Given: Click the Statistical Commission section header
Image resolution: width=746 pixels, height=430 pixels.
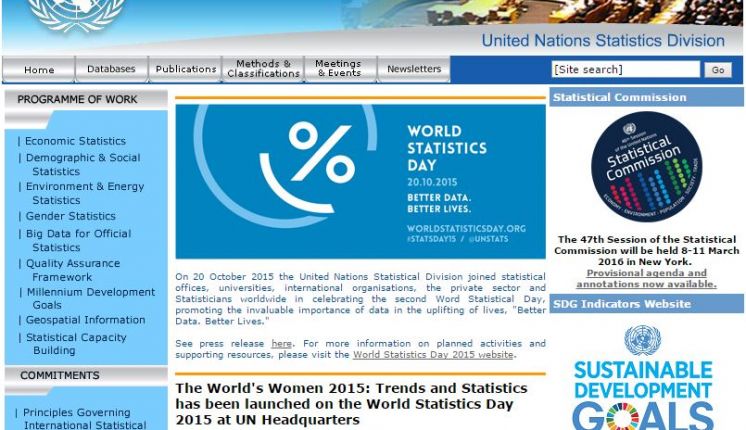Looking at the screenshot, I should click(646, 97).
